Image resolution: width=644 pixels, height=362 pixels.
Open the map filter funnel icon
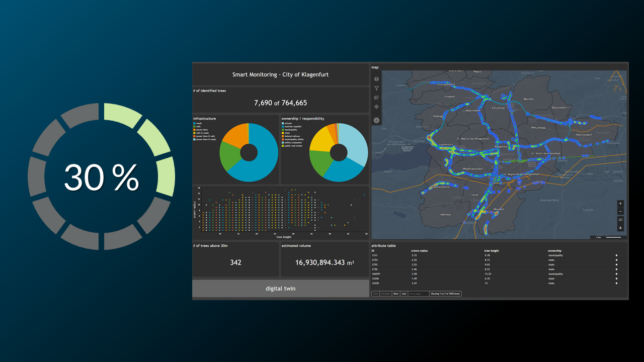(x=376, y=88)
